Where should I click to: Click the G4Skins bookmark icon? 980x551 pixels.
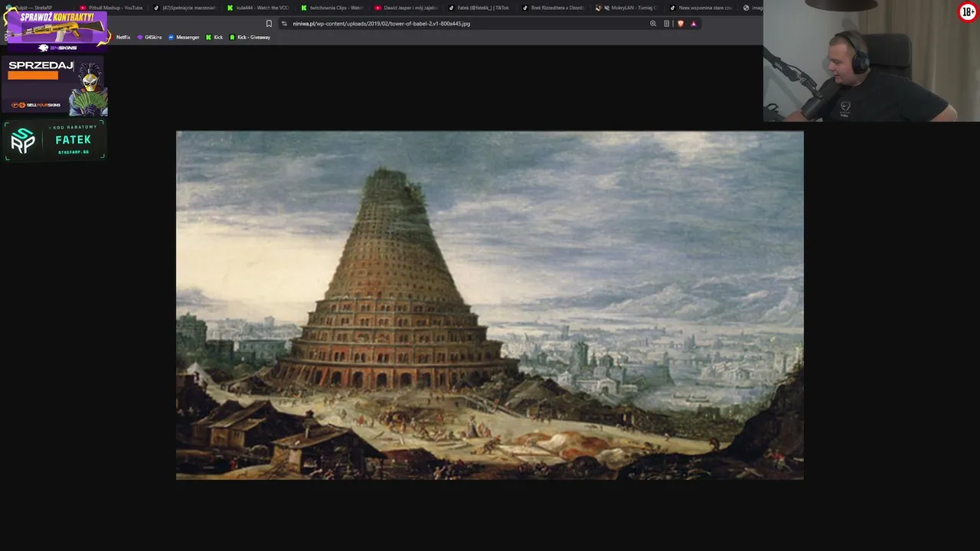pyautogui.click(x=140, y=37)
